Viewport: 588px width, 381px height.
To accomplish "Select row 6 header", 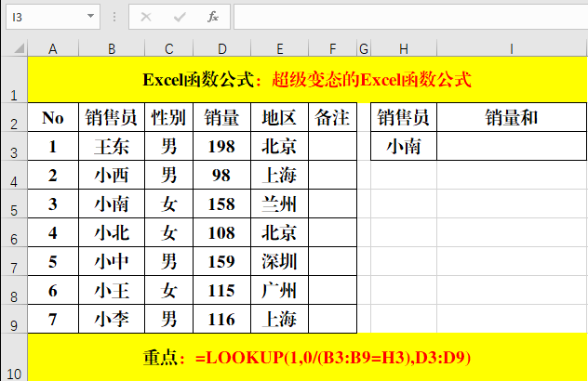I will tap(14, 232).
